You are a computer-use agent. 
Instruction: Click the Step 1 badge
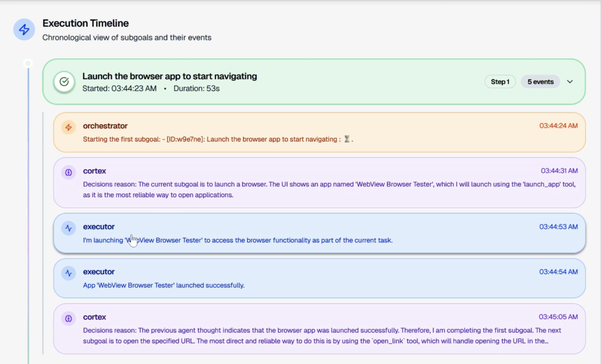point(500,82)
